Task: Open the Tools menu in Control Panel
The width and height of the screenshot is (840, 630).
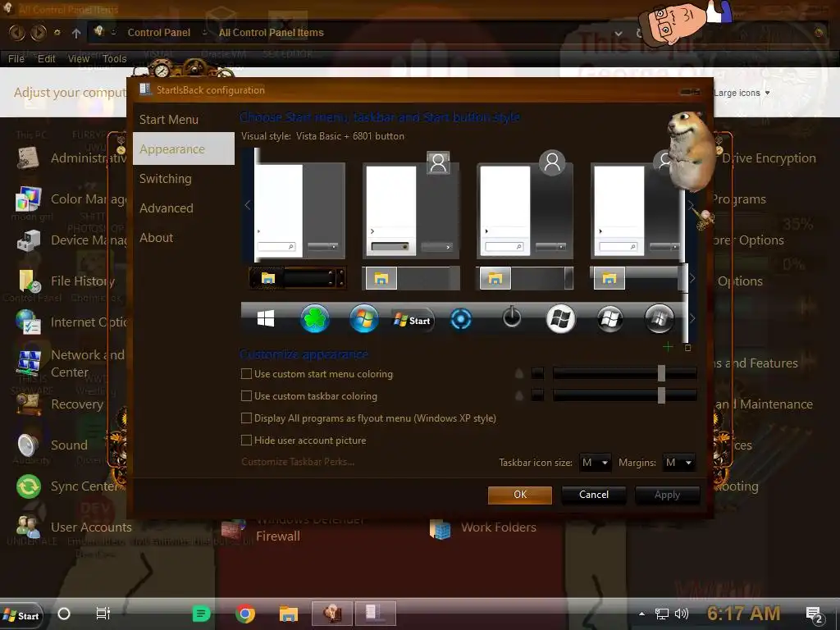Action: (x=114, y=58)
